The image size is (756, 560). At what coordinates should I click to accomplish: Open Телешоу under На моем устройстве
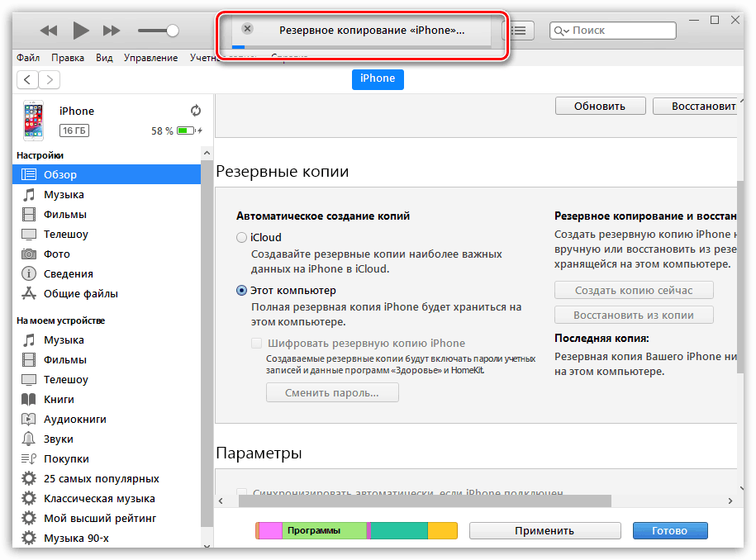tap(107, 379)
